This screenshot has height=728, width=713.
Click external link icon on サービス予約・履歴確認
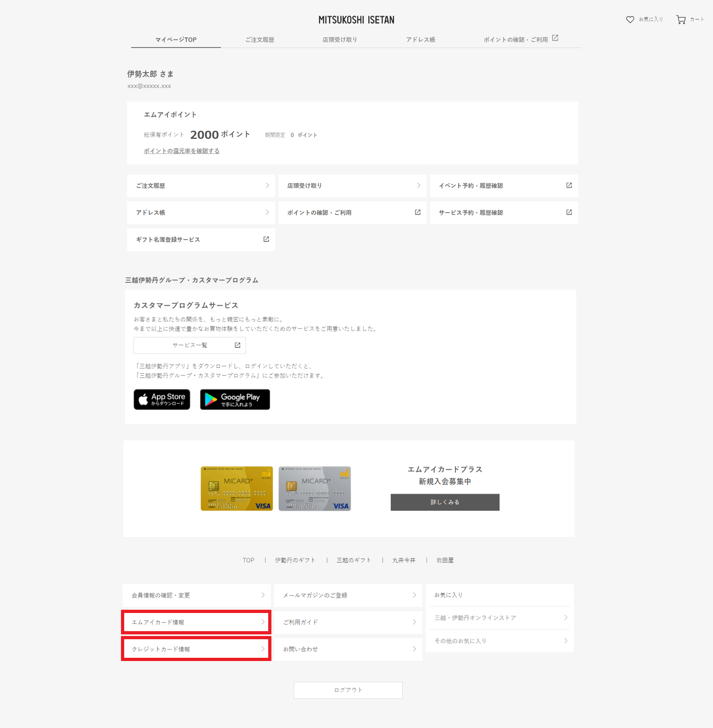click(x=569, y=212)
